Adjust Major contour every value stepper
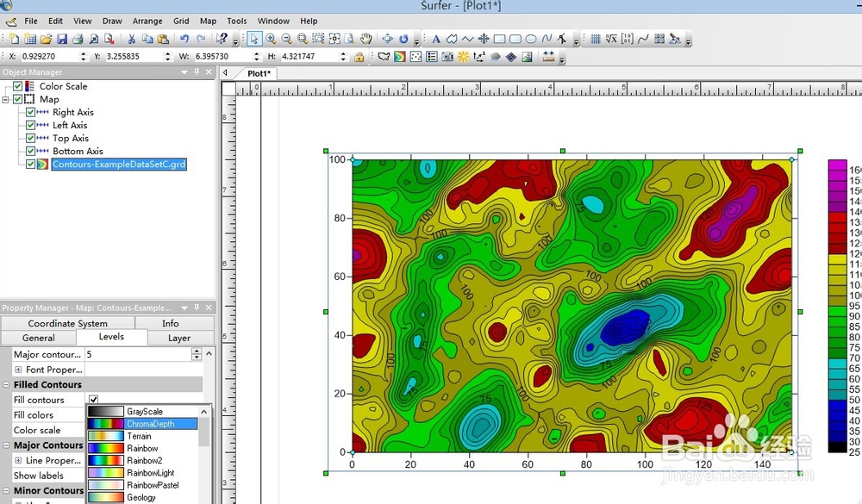This screenshot has width=862, height=504. click(197, 354)
